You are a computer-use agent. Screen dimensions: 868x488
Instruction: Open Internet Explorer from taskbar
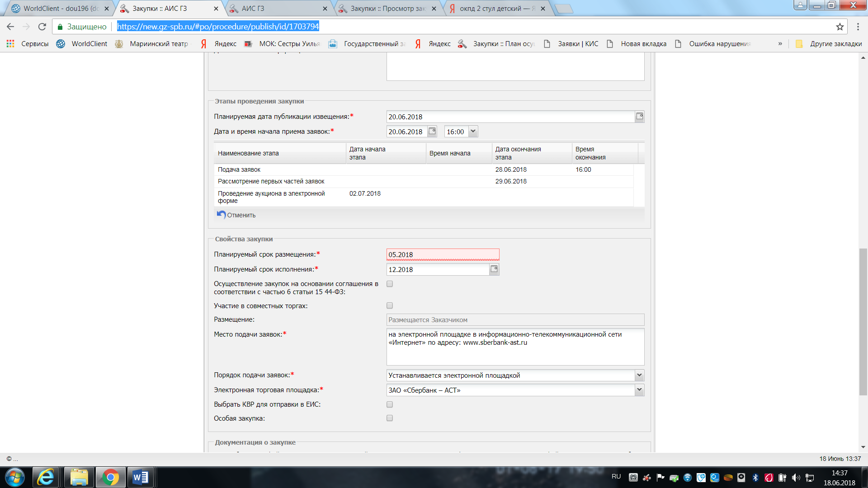[x=45, y=477]
